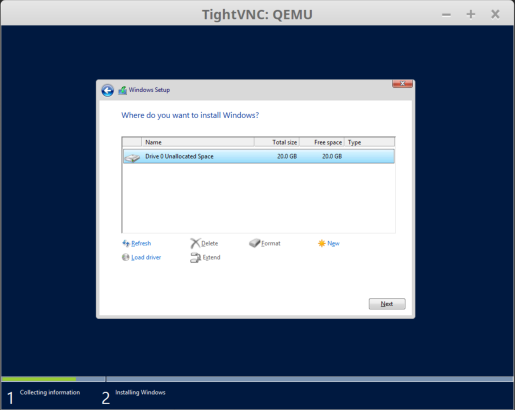The image size is (515, 410).
Task: Select Drive 0 Unallocated Space row
Action: point(259,156)
